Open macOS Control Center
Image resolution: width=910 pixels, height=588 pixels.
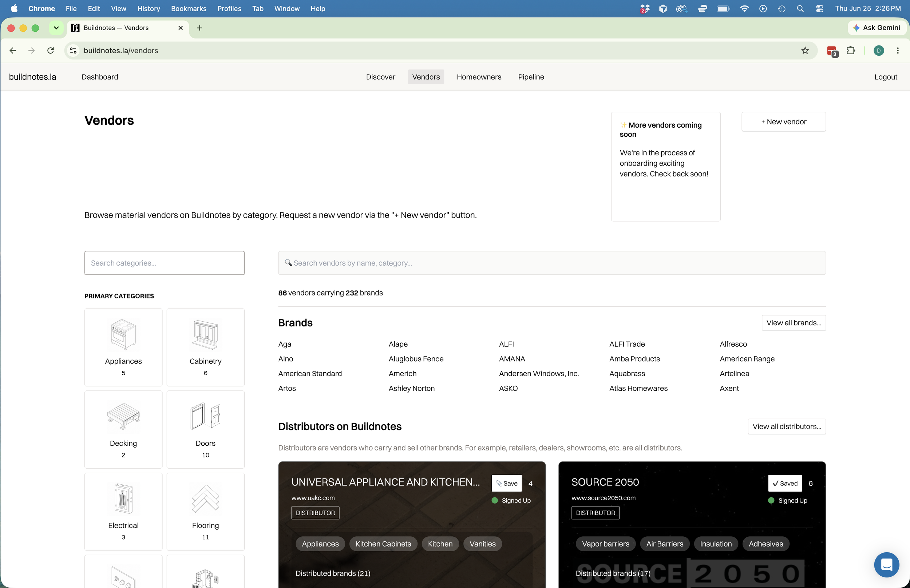[x=819, y=8]
